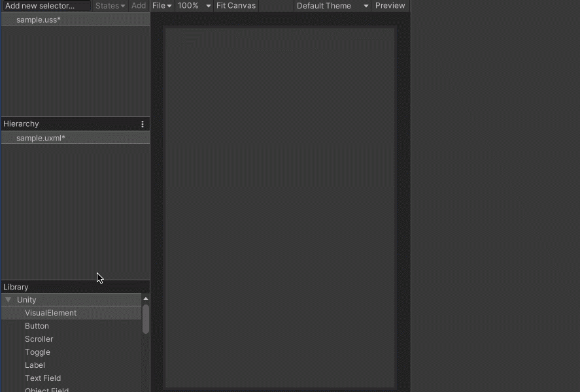The width and height of the screenshot is (580, 392).
Task: Pick the Scroller control from Library
Action: pos(39,339)
